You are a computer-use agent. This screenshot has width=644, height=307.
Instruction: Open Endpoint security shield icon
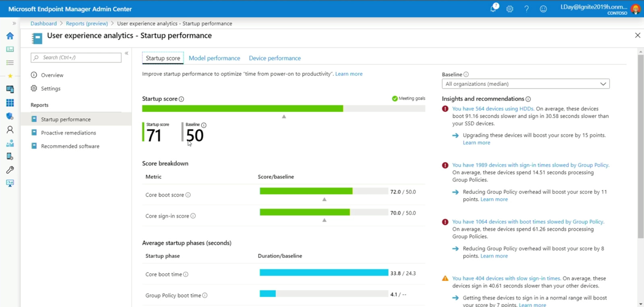tap(10, 116)
